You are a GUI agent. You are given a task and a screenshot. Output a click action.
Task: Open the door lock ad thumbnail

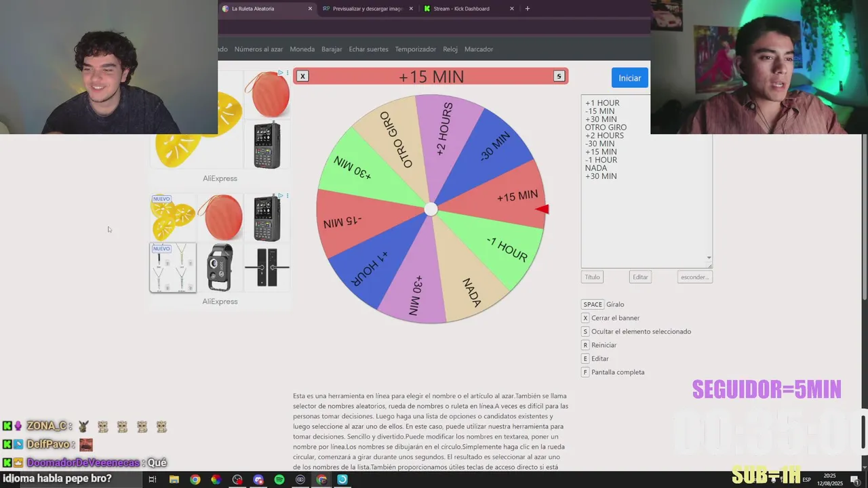[x=267, y=268]
